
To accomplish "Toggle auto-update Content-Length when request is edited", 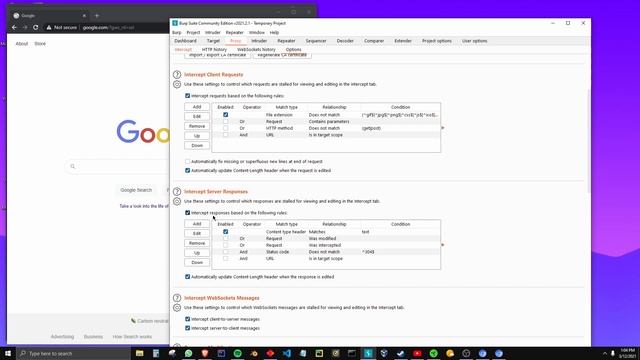I will click(x=188, y=171).
